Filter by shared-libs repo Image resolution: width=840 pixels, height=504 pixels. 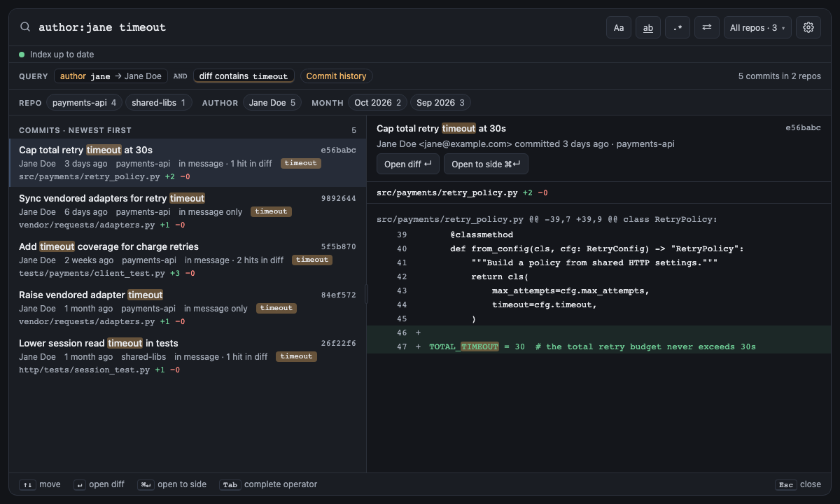coord(159,103)
